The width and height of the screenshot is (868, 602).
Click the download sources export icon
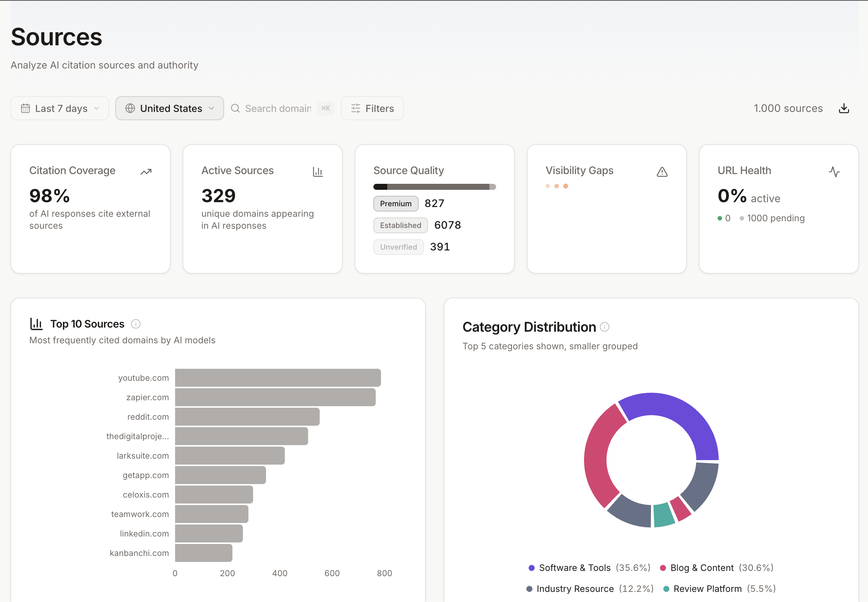point(844,108)
